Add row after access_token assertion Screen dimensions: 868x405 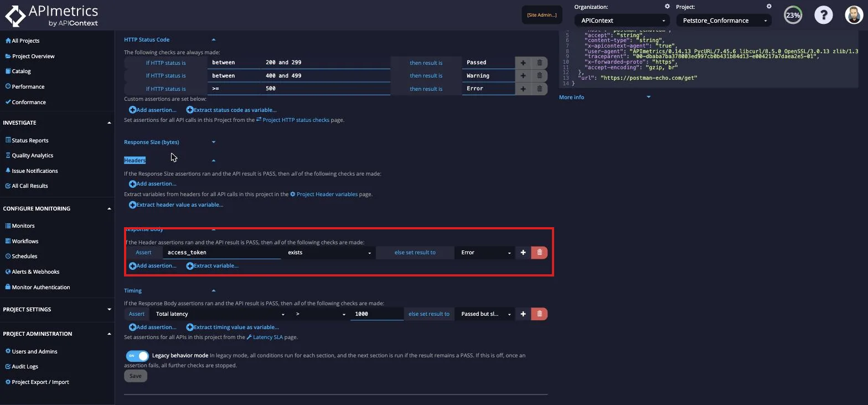(523, 253)
